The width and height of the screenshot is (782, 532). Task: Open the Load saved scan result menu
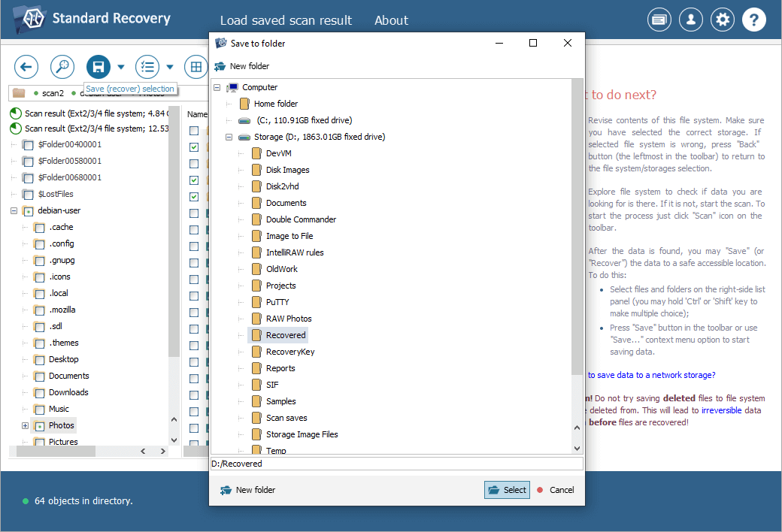(x=286, y=20)
